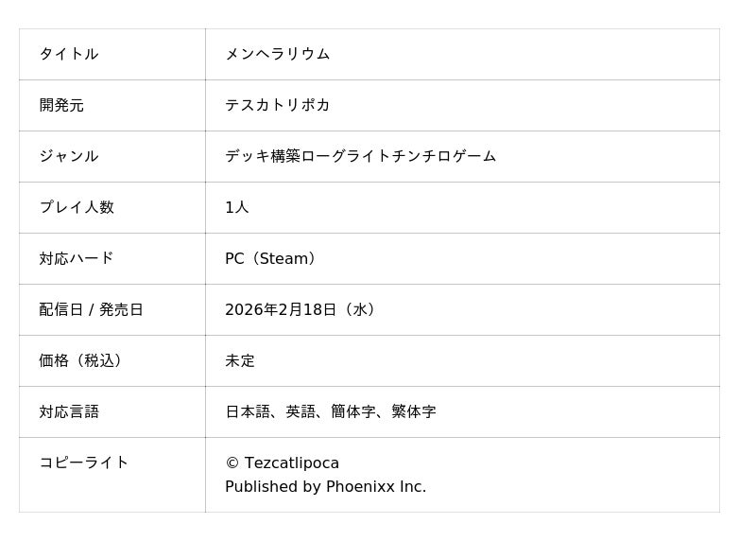Click the © Tezcatlipoca copyright line

[282, 462]
